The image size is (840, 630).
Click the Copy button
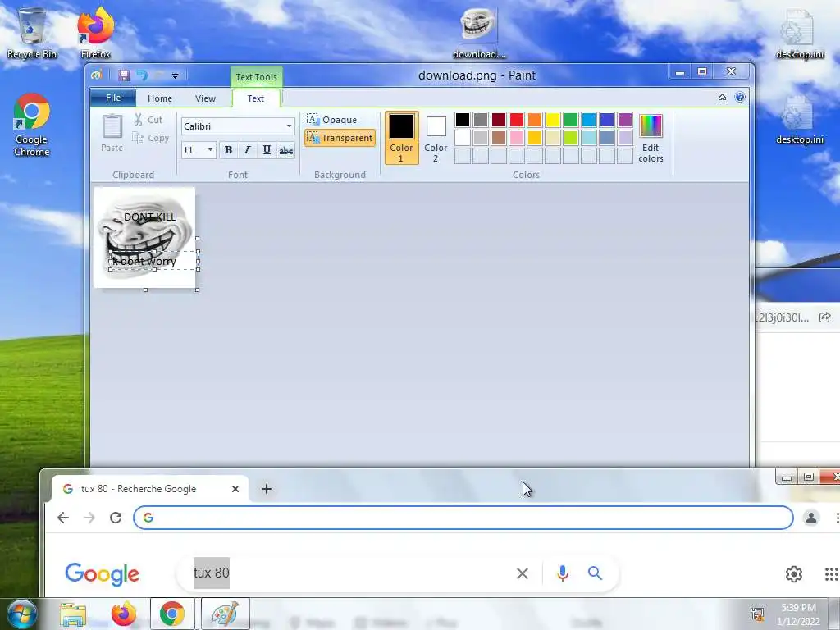[152, 138]
